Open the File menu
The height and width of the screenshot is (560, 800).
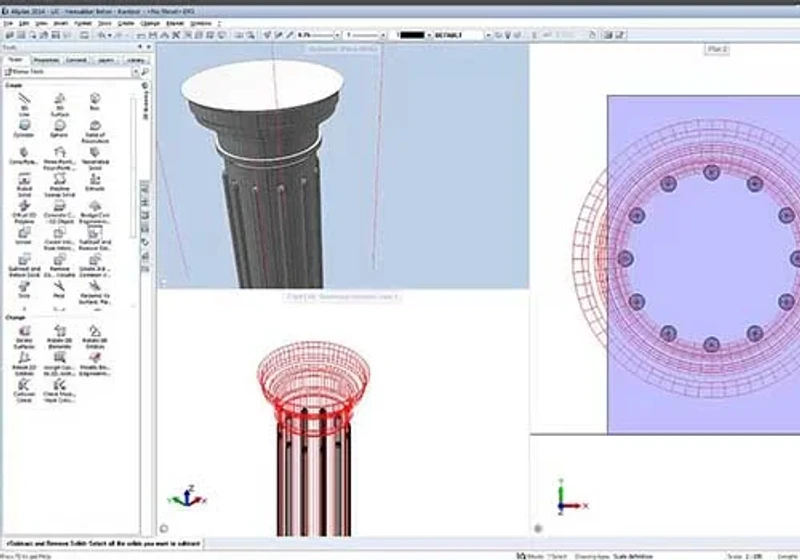point(8,23)
